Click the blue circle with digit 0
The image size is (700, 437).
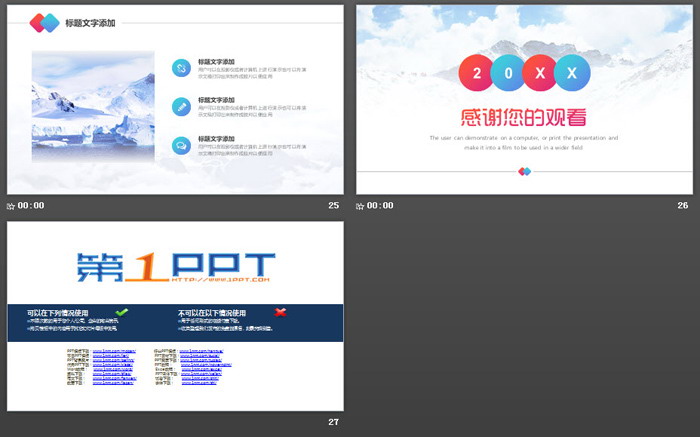[x=508, y=73]
